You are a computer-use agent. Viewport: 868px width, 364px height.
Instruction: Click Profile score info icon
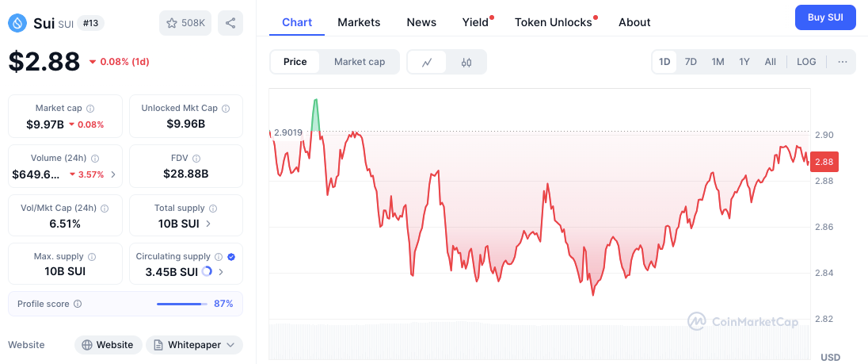pyautogui.click(x=78, y=304)
